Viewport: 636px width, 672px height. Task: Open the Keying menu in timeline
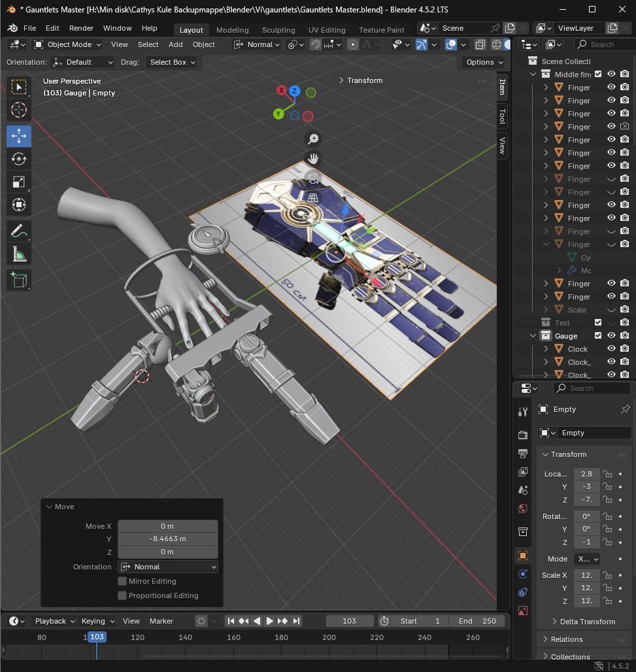(97, 621)
